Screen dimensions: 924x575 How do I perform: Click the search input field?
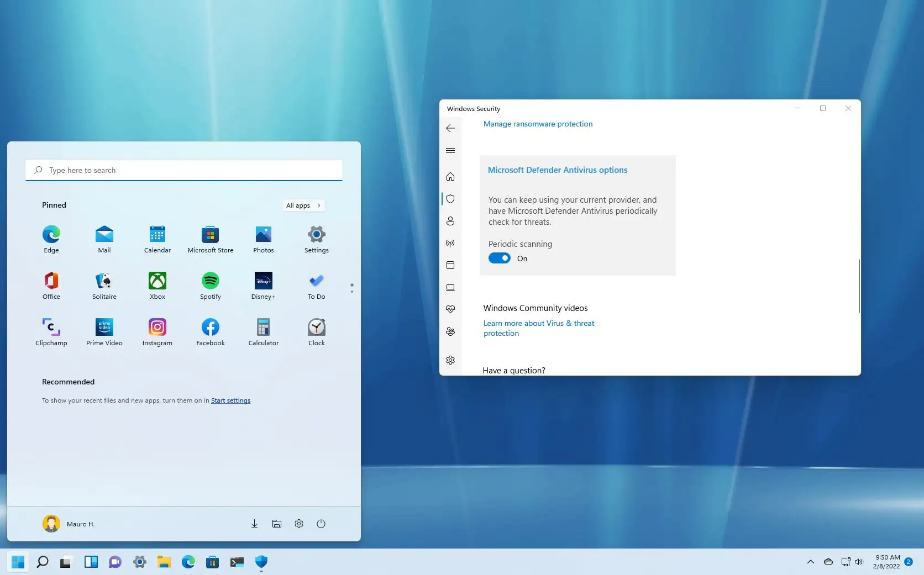183,170
